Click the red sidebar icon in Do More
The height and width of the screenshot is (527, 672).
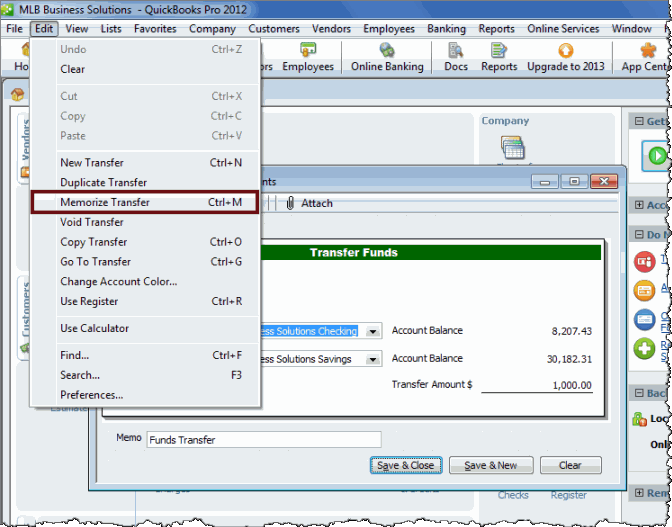[x=645, y=262]
